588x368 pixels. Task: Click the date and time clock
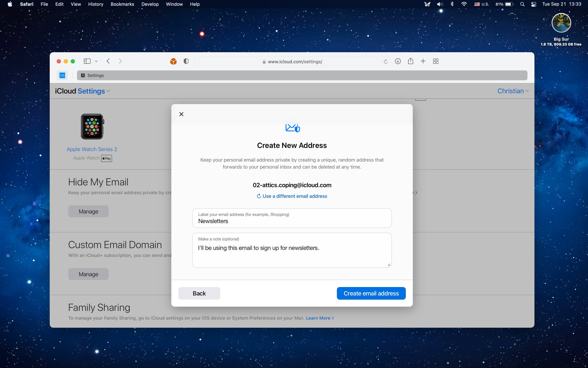click(562, 4)
